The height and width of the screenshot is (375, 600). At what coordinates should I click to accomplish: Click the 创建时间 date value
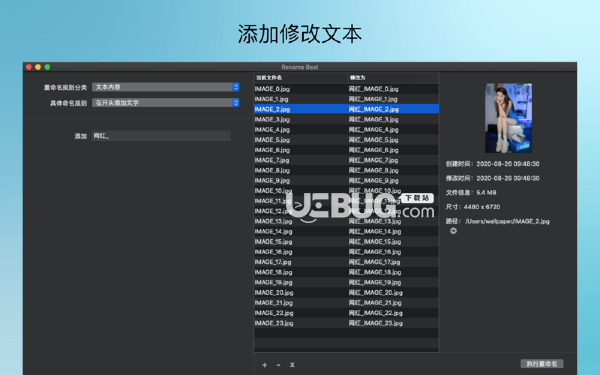pyautogui.click(x=508, y=164)
